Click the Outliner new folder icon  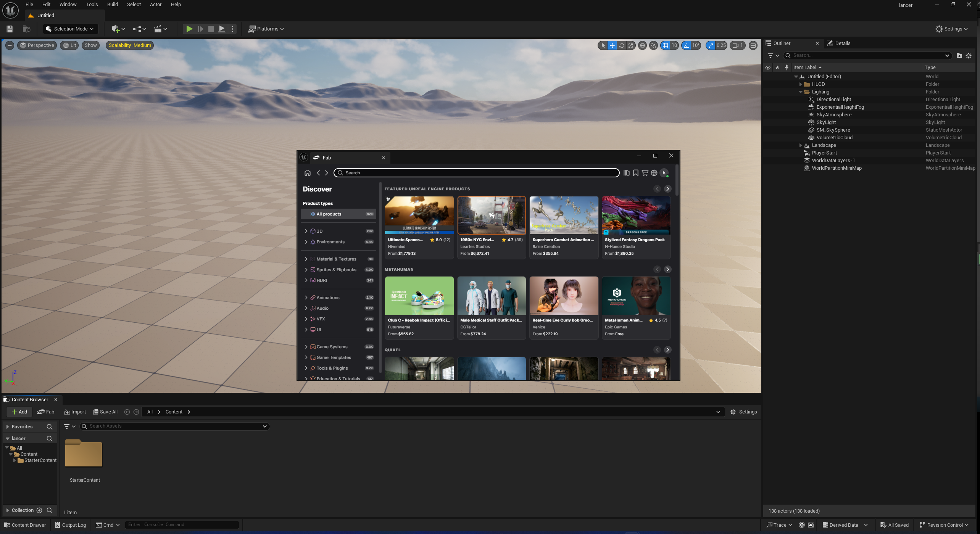click(959, 56)
